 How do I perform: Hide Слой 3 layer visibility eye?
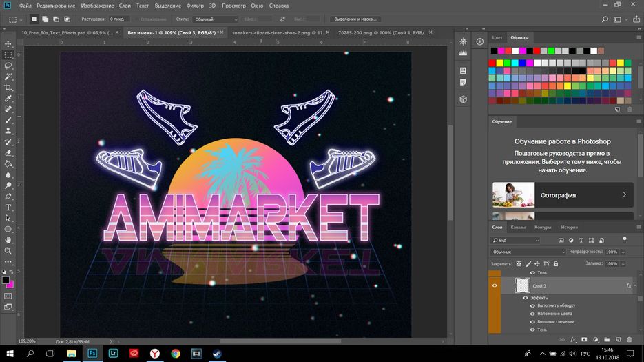[495, 285]
